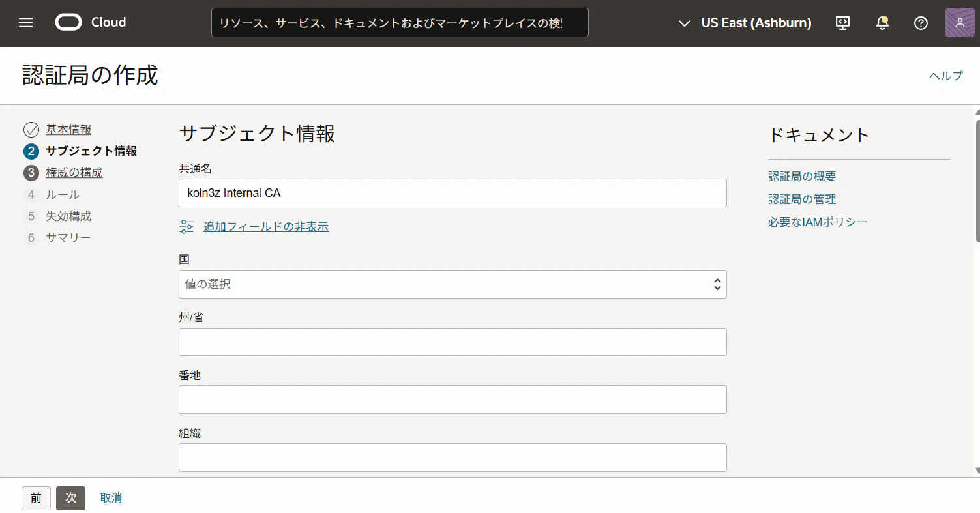
Task: Click the 取消 cancel link
Action: point(111,498)
